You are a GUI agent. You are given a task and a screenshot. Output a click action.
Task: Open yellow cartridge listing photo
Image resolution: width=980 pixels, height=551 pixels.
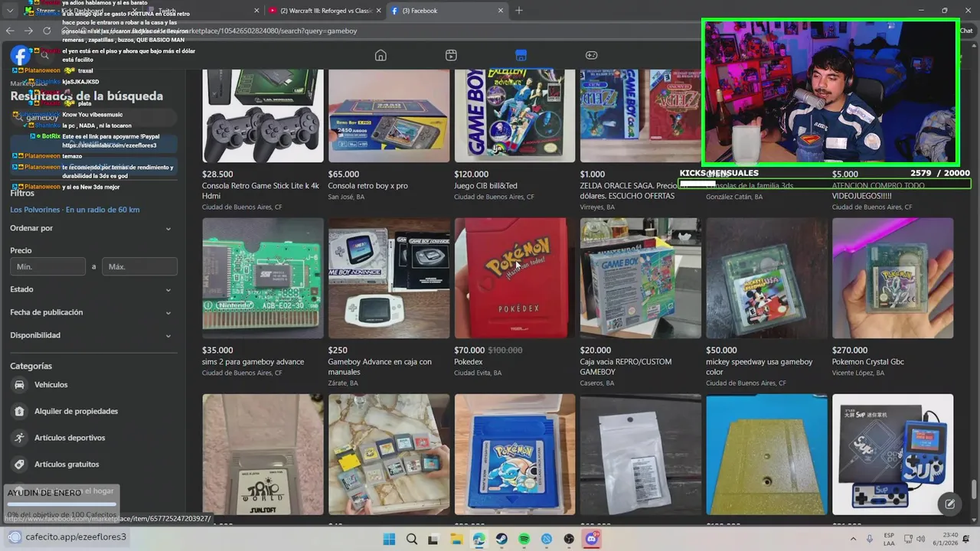point(766,455)
